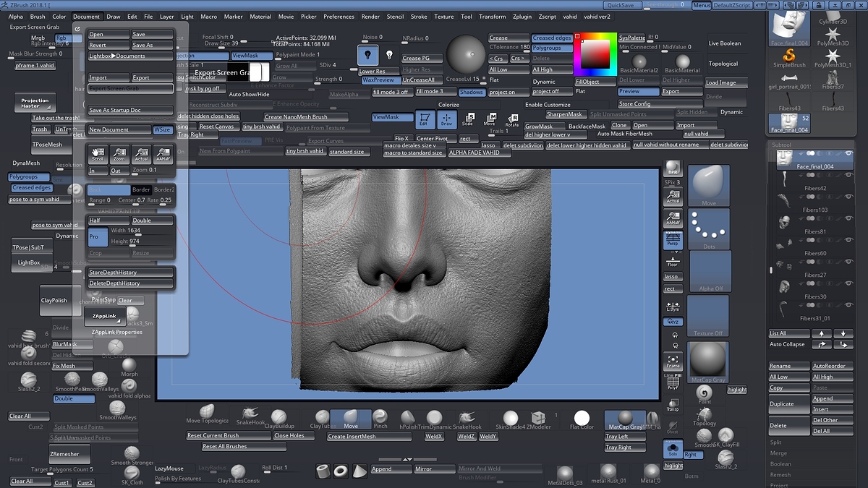Select the ClayBuildup brush

point(279,419)
